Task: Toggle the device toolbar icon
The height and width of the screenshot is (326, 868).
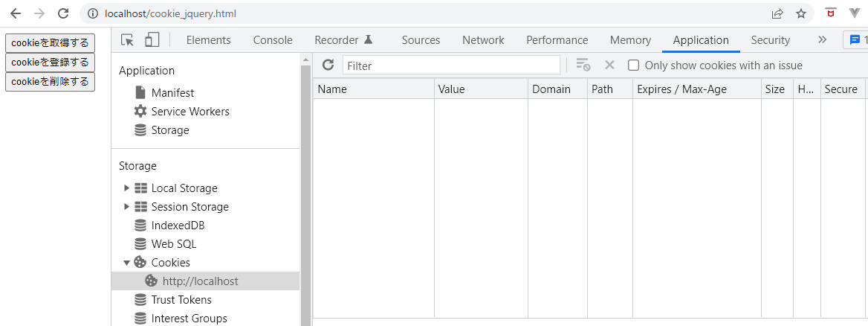Action: pyautogui.click(x=152, y=40)
